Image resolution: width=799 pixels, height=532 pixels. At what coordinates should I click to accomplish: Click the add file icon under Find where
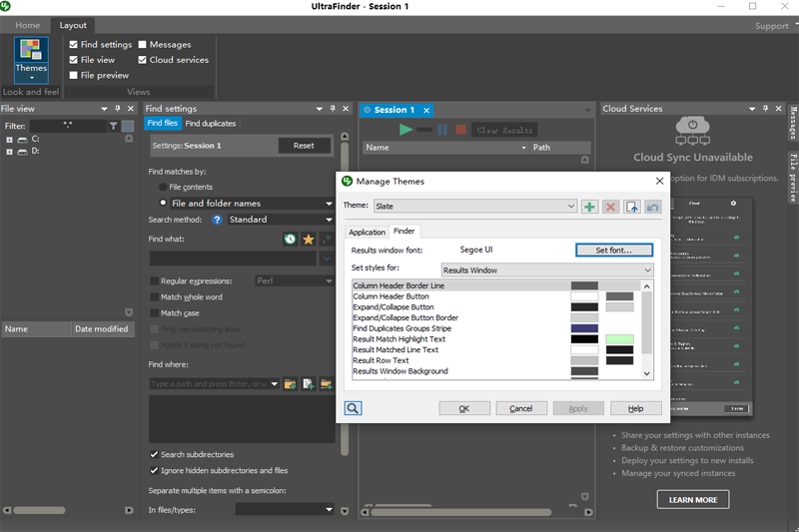pos(309,384)
